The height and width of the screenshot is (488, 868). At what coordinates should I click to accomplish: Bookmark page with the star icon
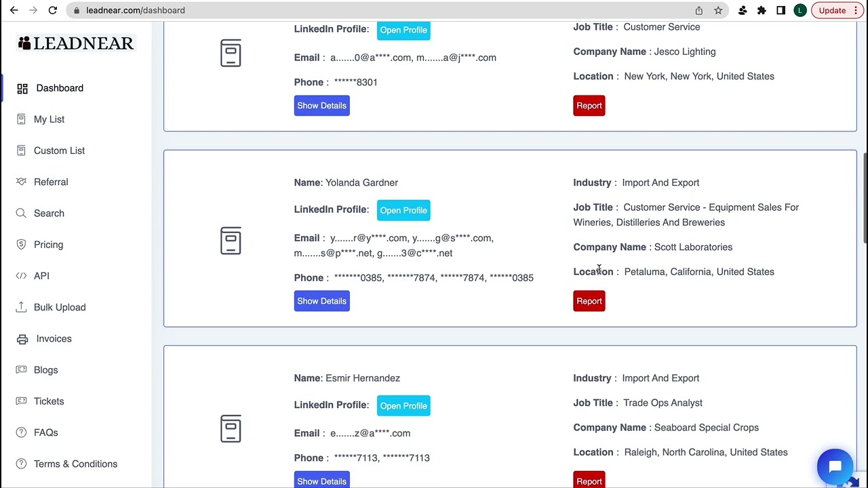[x=718, y=10]
